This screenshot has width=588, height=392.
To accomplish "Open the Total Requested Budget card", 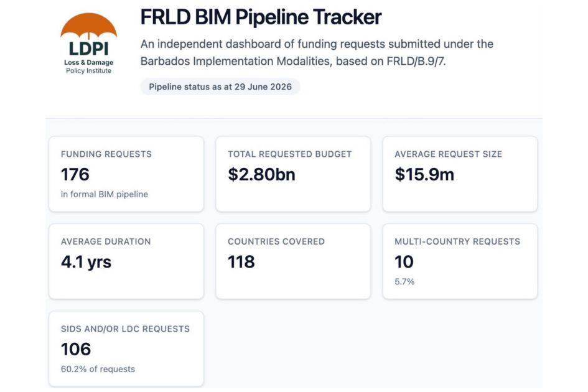I will click(293, 174).
